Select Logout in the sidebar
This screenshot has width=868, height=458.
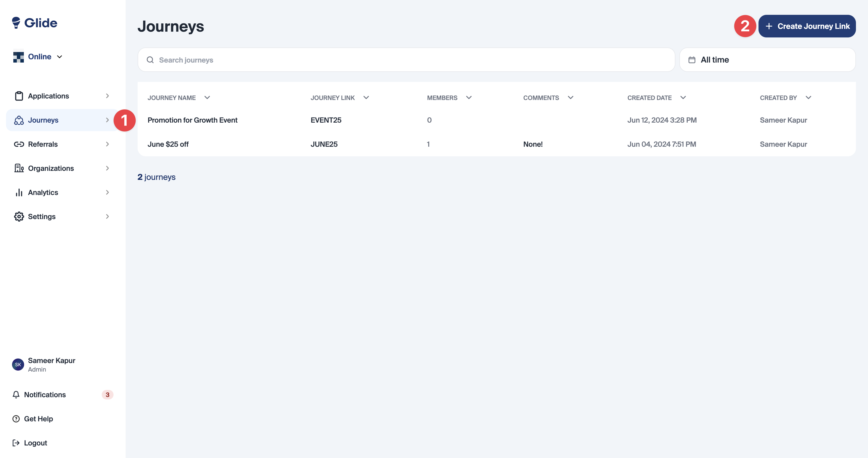(x=35, y=443)
